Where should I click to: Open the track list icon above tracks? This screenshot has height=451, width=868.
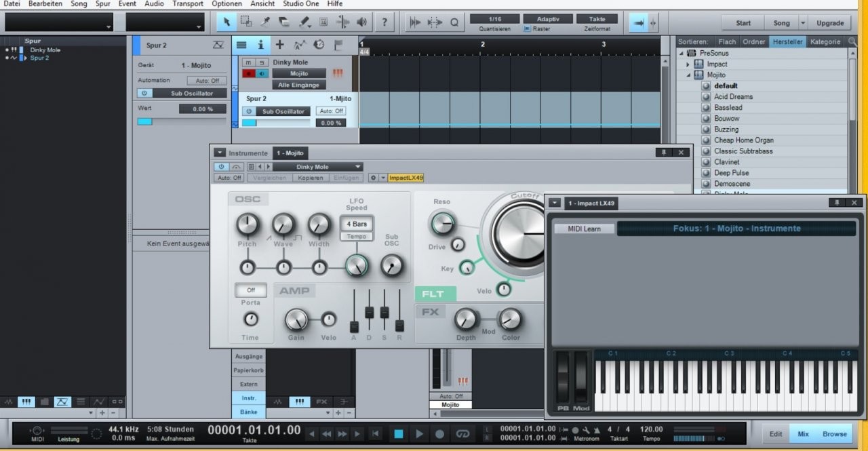[x=241, y=45]
